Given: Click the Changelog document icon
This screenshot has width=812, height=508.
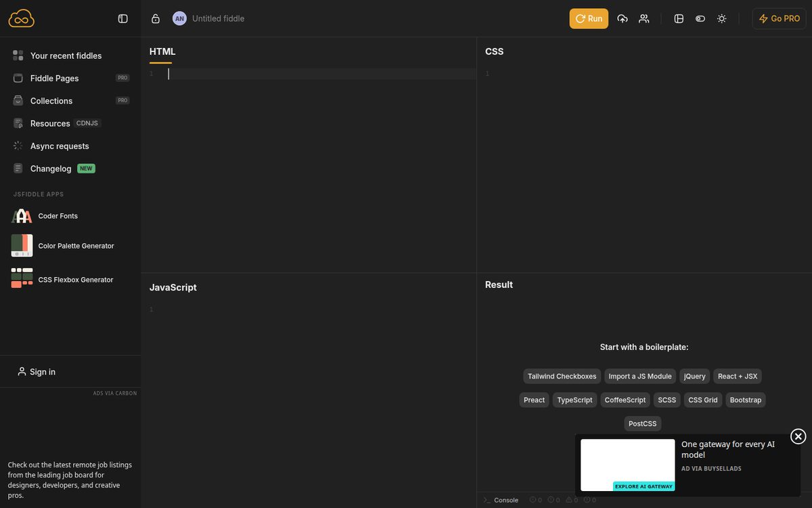Looking at the screenshot, I should (x=18, y=168).
